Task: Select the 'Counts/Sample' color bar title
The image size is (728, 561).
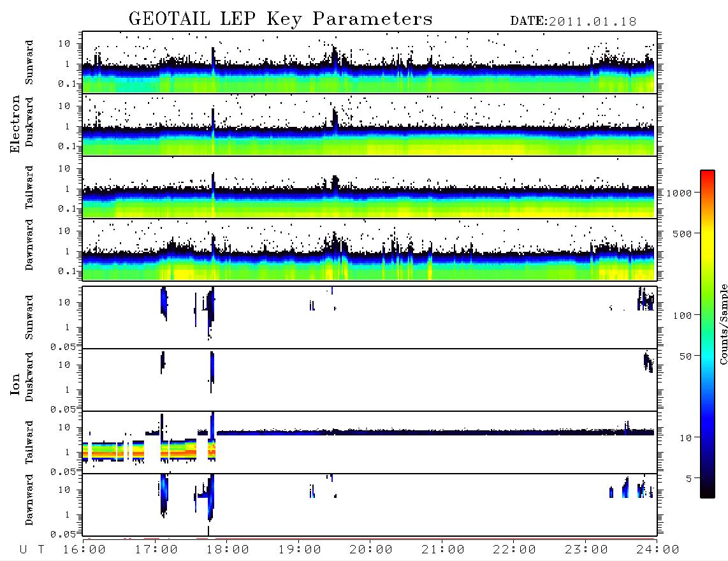Action: click(724, 324)
